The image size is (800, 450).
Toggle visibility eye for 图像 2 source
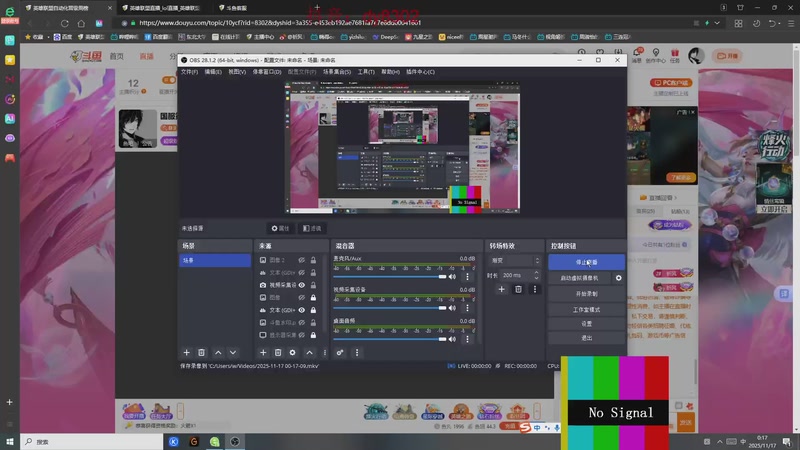(x=302, y=260)
